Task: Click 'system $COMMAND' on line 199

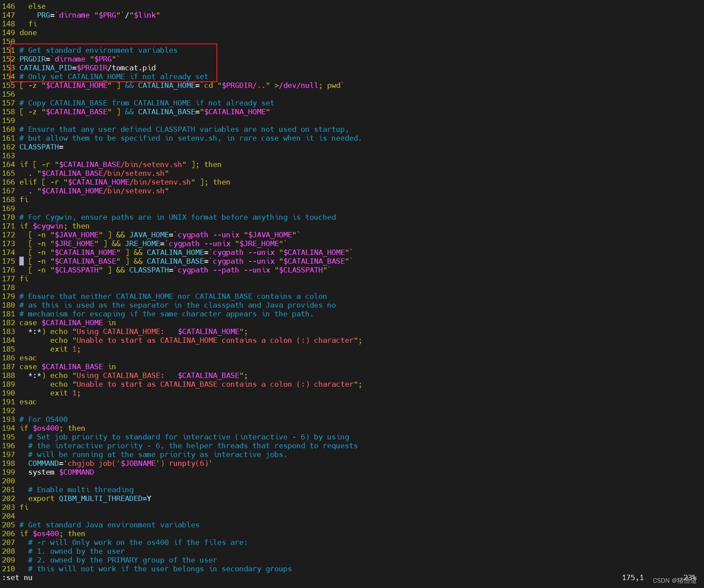Action: (61, 472)
